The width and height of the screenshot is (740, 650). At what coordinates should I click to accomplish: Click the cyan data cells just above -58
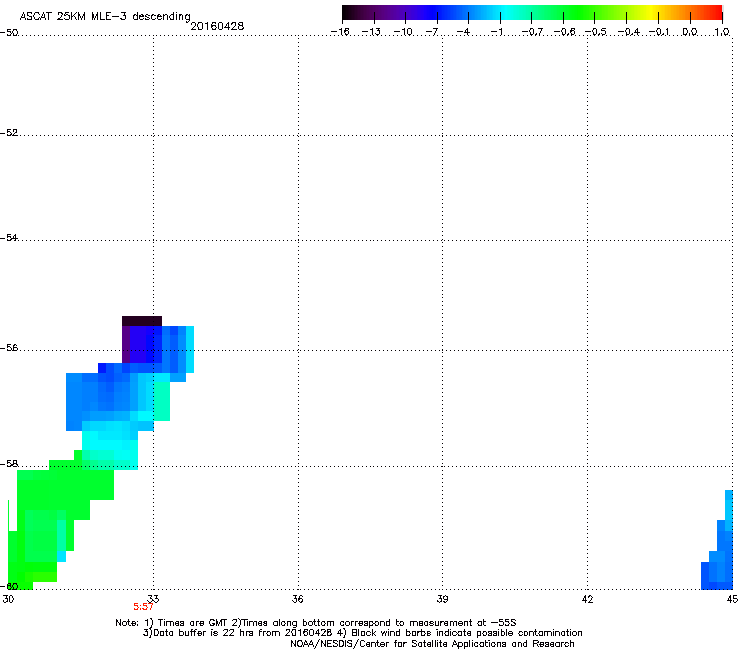click(x=110, y=446)
